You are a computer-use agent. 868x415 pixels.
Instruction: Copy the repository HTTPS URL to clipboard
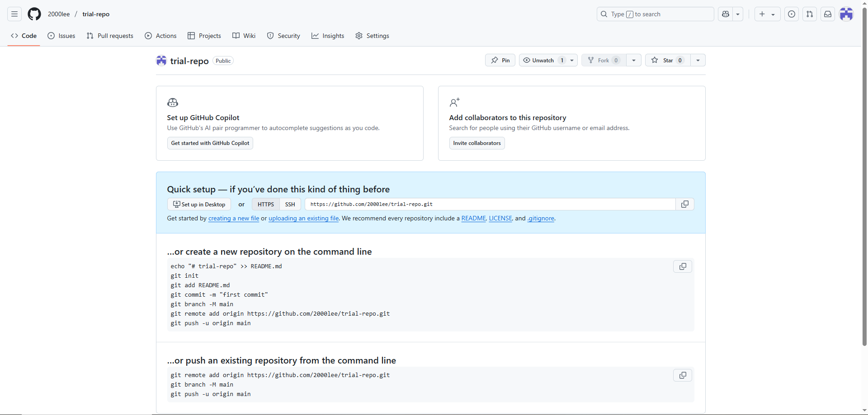point(685,204)
